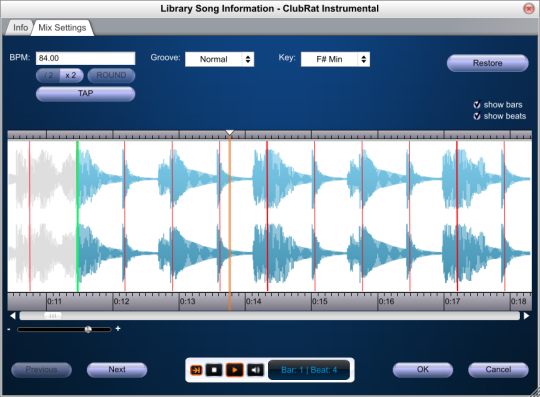
Task: Zoom in waveform with the plus sign
Action: pos(118,329)
